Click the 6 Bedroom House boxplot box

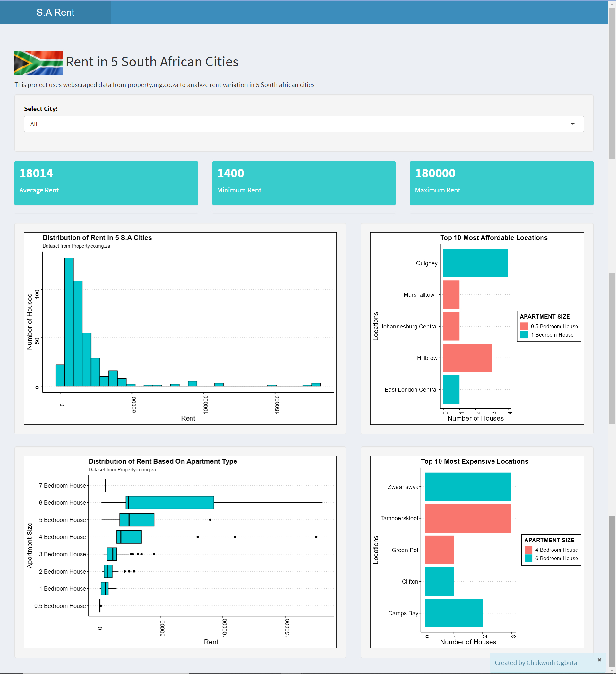coord(169,502)
